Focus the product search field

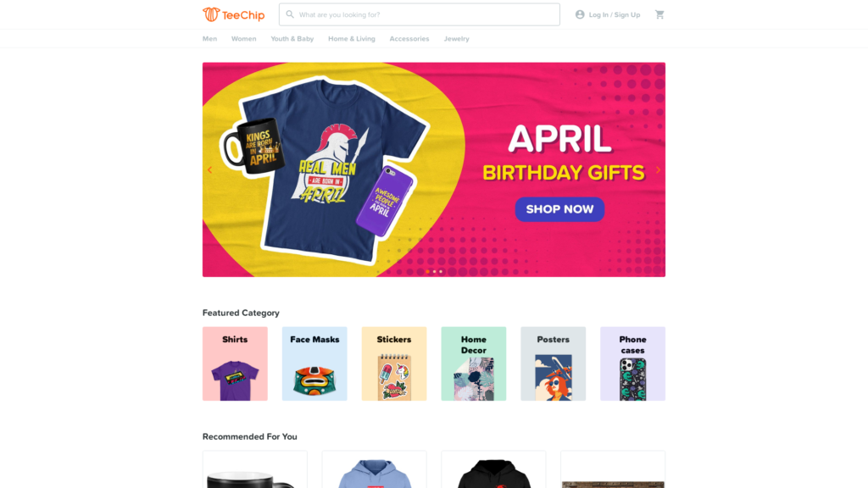(419, 14)
